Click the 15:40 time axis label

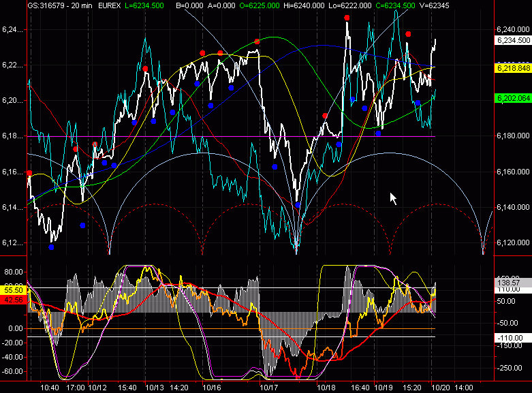[127, 388]
